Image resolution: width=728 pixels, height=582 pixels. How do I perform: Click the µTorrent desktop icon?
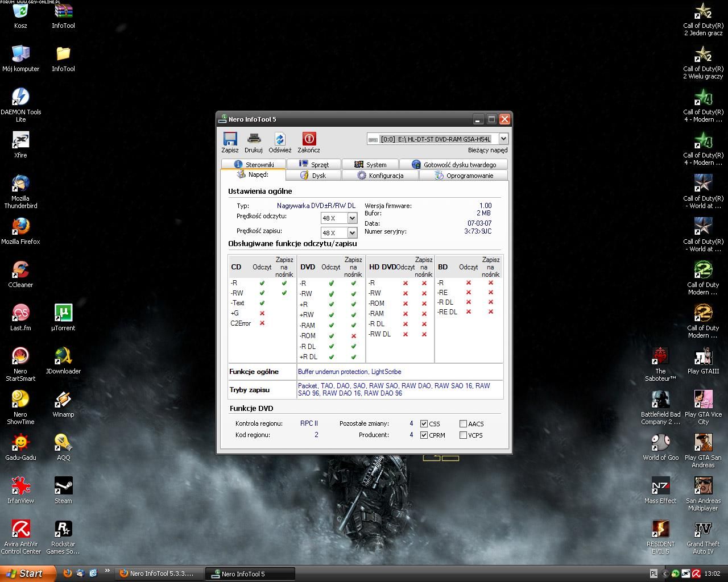tap(63, 313)
